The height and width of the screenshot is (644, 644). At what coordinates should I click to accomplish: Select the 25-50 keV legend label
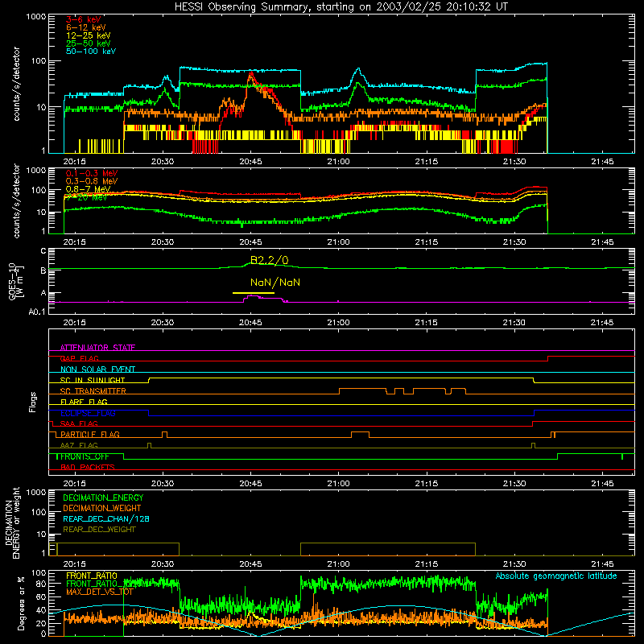point(88,43)
